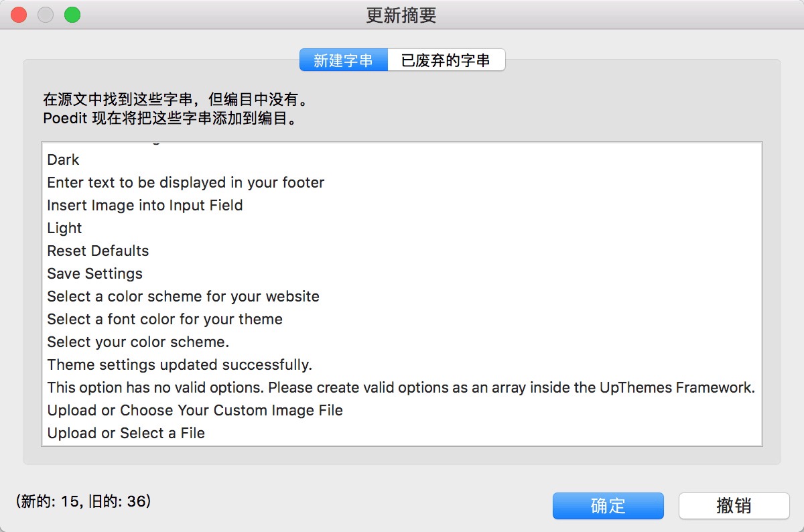The image size is (804, 532).
Task: Click the gray minimize window button
Action: pyautogui.click(x=46, y=15)
